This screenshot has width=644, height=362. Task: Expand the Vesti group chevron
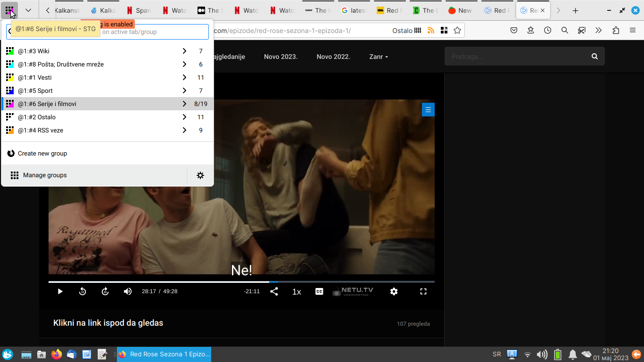click(184, 77)
